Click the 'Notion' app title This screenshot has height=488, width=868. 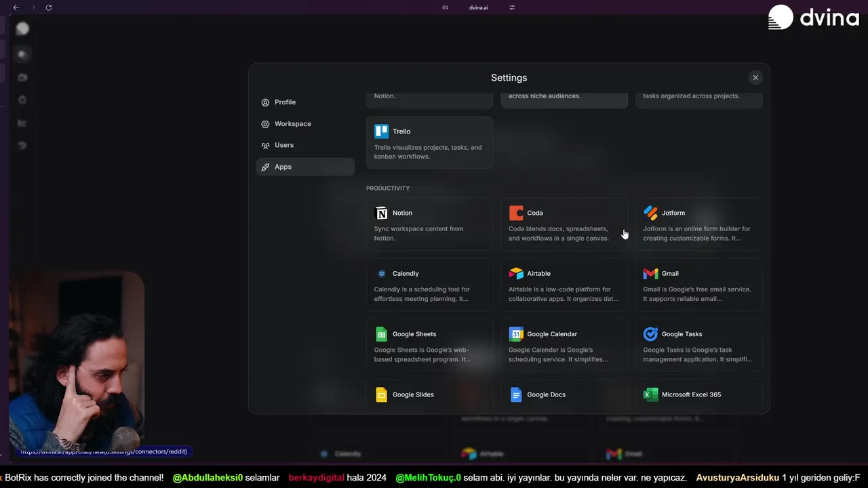click(x=402, y=213)
